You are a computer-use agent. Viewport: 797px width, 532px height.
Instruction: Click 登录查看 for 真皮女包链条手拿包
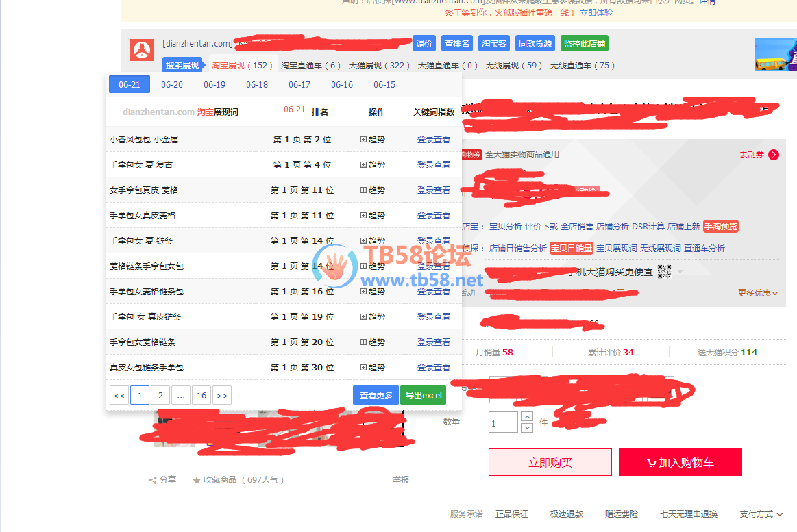434,368
